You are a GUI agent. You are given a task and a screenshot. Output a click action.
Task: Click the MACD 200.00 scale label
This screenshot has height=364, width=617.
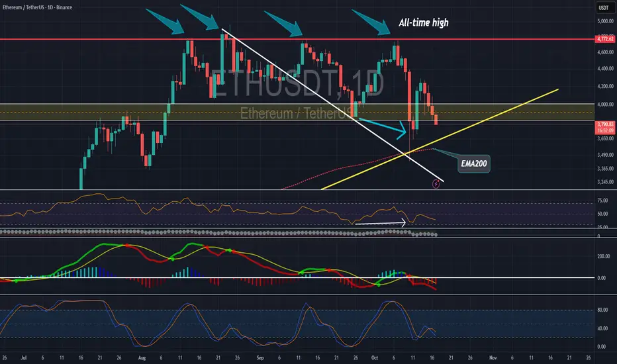tap(604, 256)
